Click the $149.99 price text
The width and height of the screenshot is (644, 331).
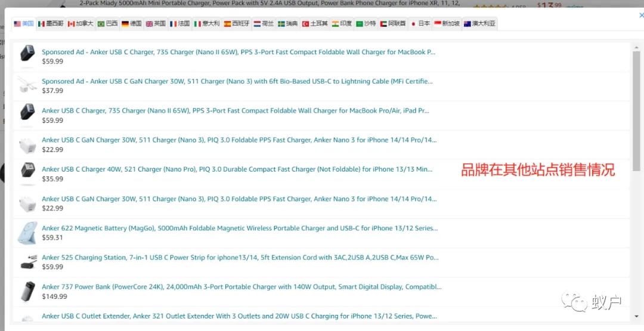coord(55,296)
